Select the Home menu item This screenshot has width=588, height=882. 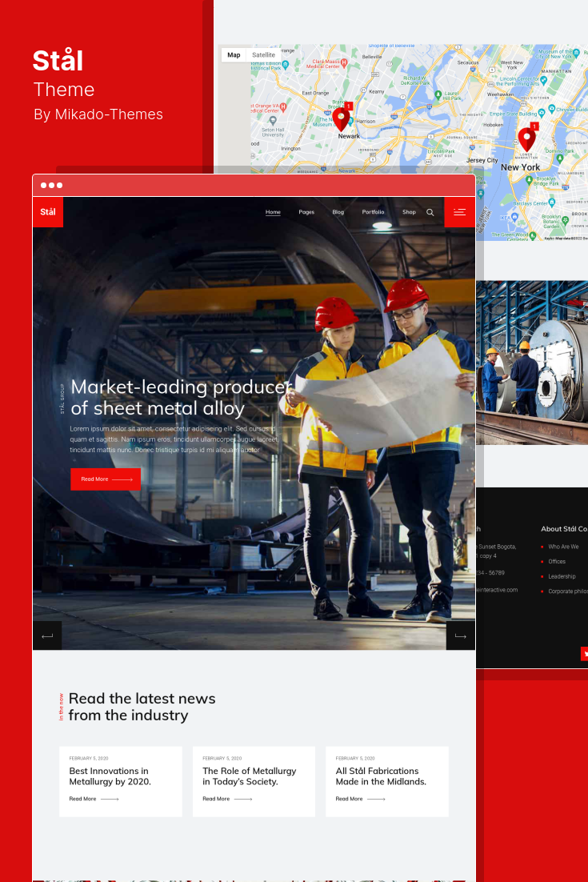click(273, 212)
